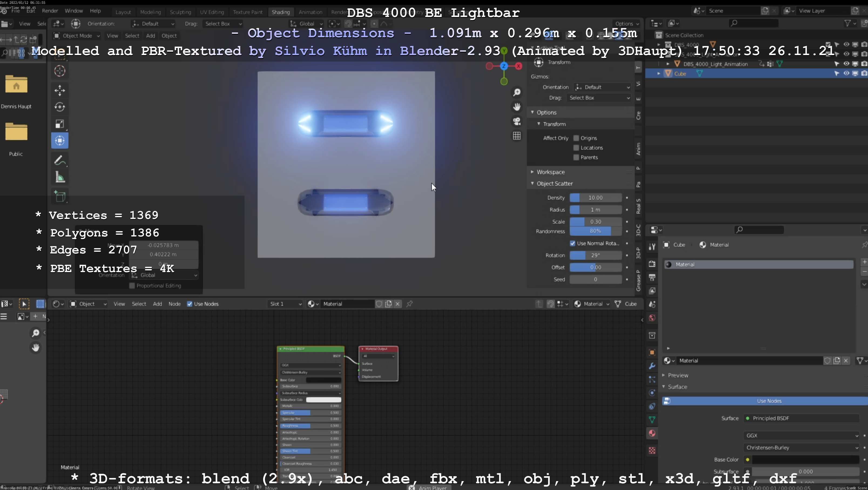Open Drag Select Box dropdown in sidebar
Viewport: 868px width, 490px height.
(x=599, y=98)
